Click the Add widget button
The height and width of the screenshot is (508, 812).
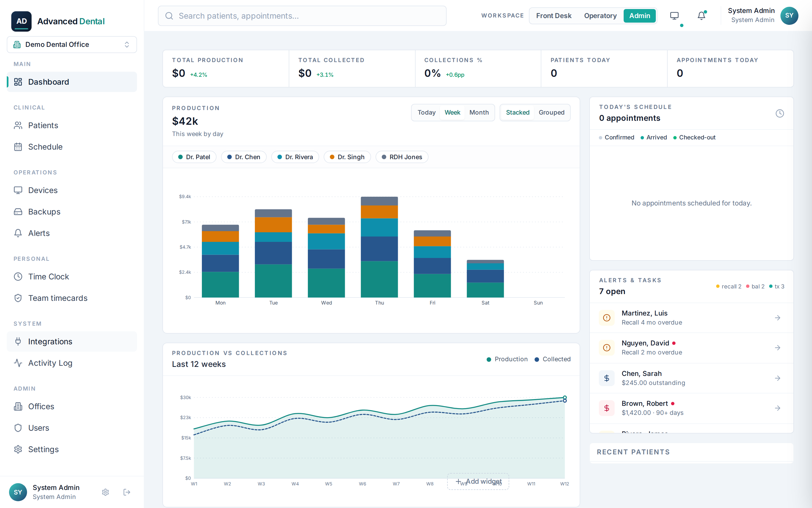click(478, 481)
